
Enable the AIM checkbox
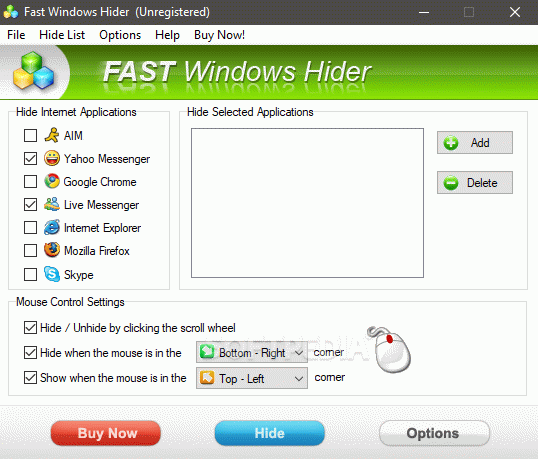pyautogui.click(x=31, y=136)
